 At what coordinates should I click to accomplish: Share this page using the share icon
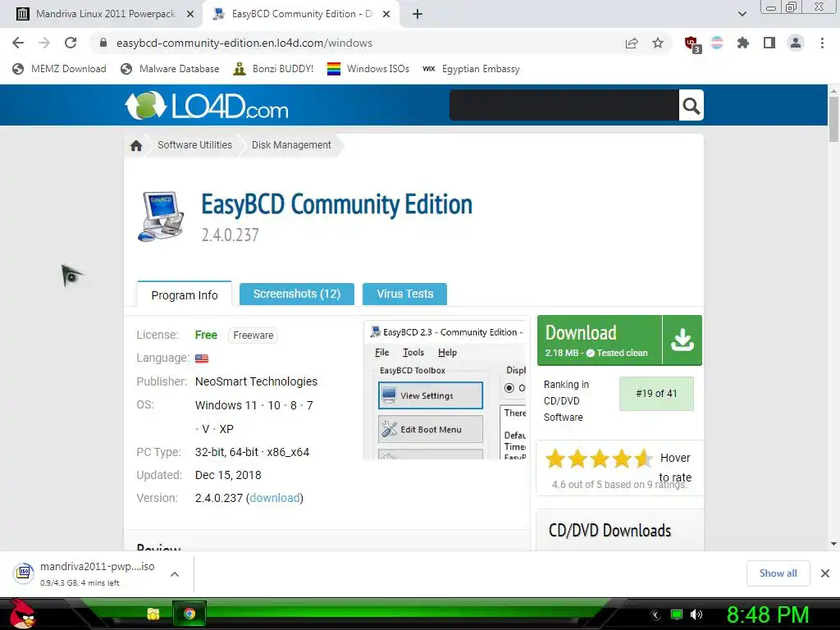[632, 43]
